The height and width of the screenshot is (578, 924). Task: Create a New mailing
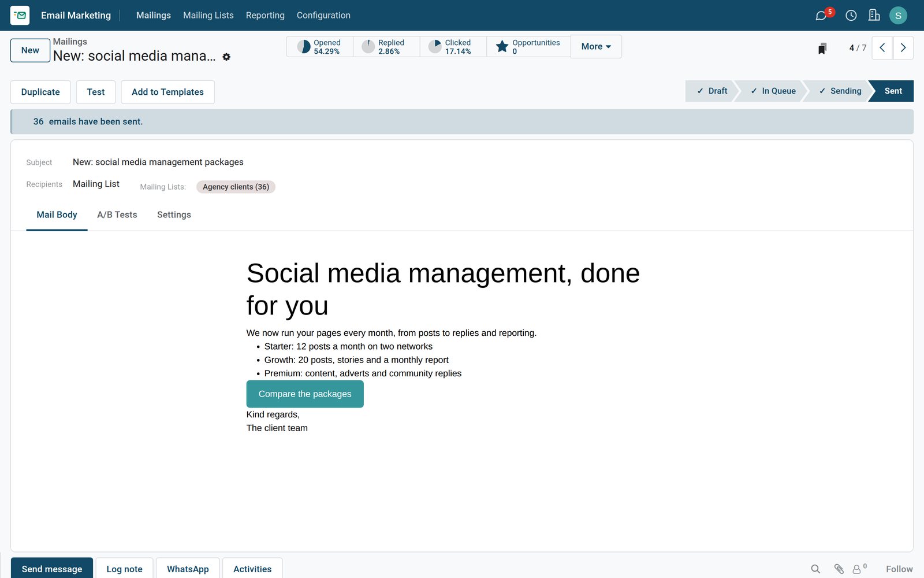pos(30,50)
